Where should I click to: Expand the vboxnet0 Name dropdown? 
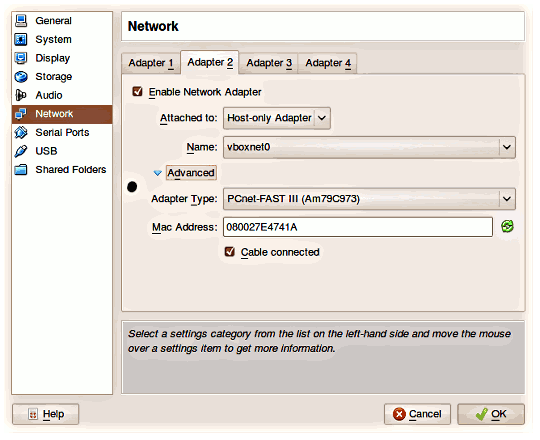369,147
